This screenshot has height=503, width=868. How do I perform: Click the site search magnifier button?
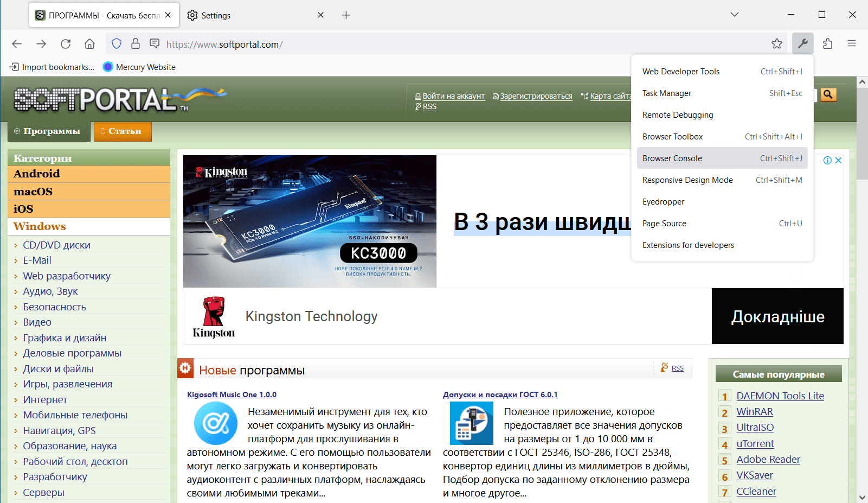click(828, 94)
